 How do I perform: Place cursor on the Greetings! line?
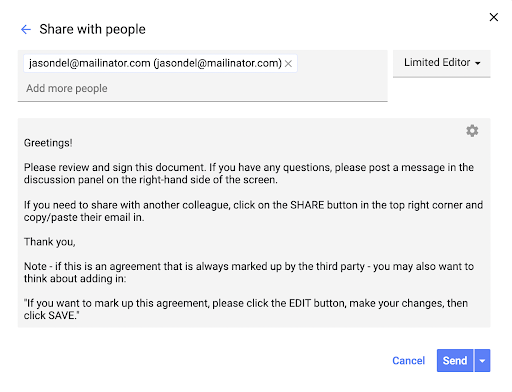pyautogui.click(x=48, y=143)
